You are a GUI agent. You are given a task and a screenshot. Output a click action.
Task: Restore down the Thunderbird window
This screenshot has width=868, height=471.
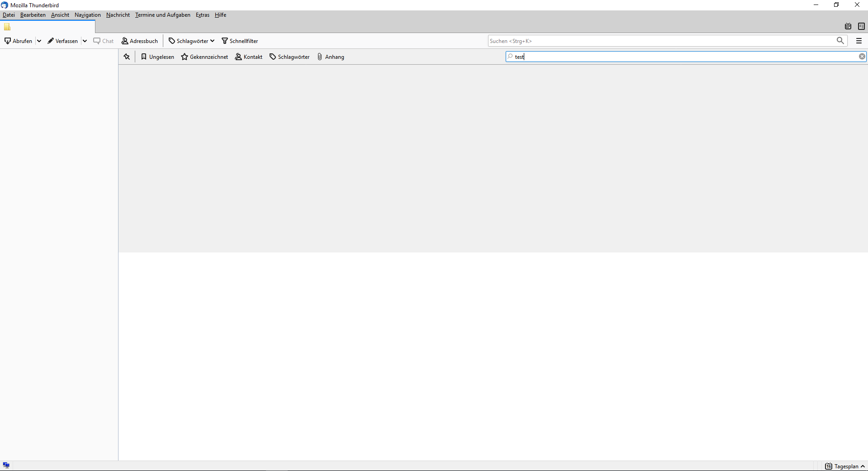(836, 5)
